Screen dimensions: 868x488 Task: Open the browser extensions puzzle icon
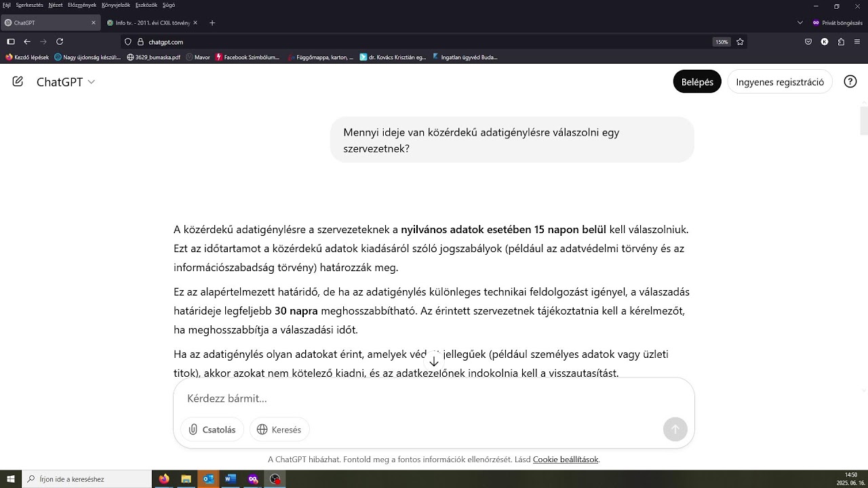tap(841, 41)
